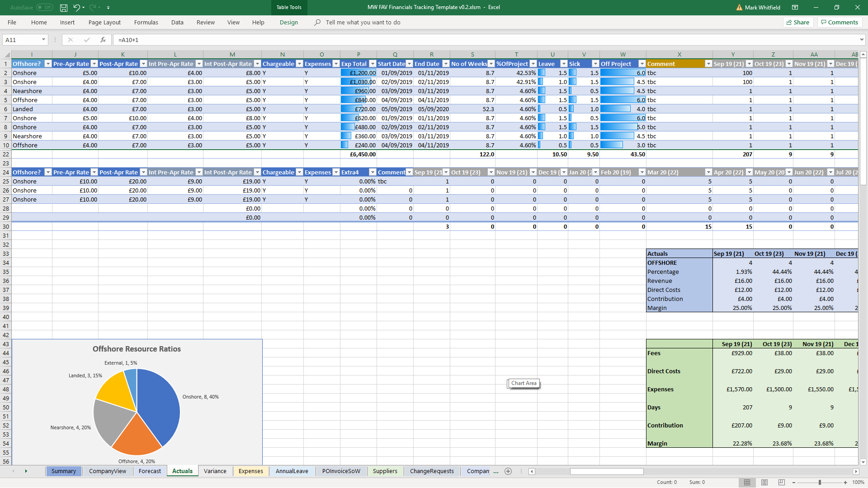Click the zoom in plus icon
The width and height of the screenshot is (868, 488).
pos(845,483)
